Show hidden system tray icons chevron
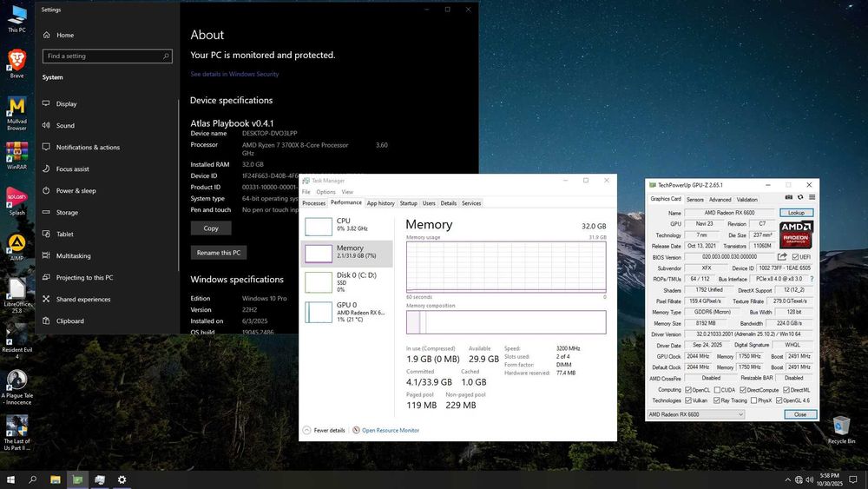Viewport: 868px width, 489px height. coord(788,479)
